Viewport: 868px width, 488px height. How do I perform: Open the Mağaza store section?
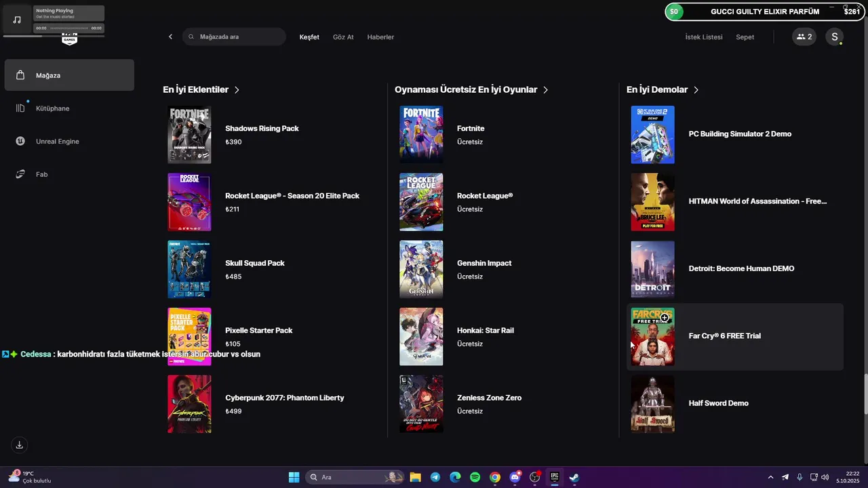(x=69, y=75)
